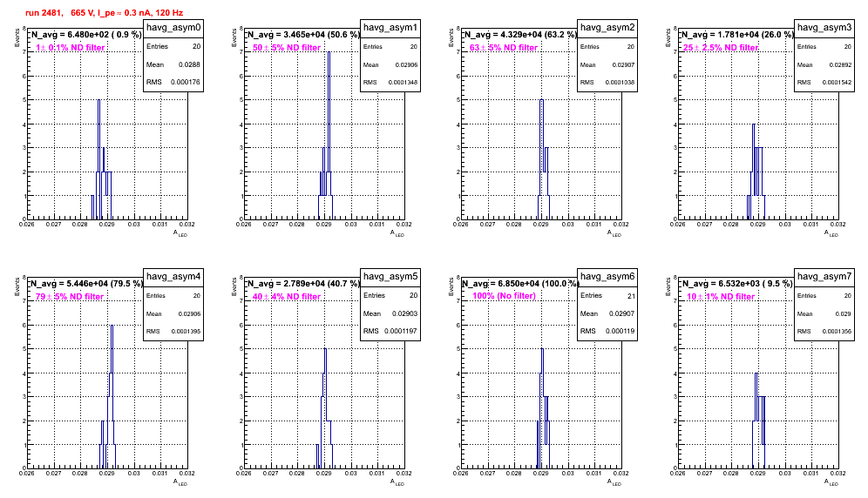Click the red run 2481 header text
Image resolution: width=868 pixels, height=498 pixels.
pyautogui.click(x=104, y=13)
